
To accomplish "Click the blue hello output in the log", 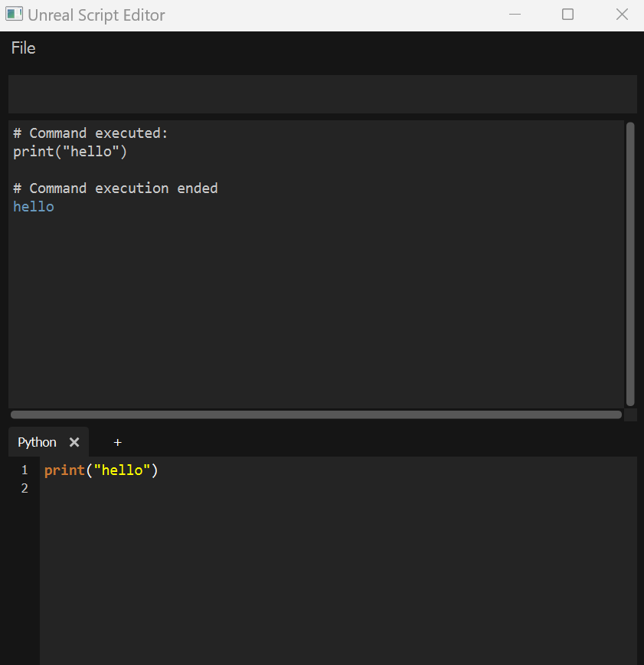I will point(33,206).
